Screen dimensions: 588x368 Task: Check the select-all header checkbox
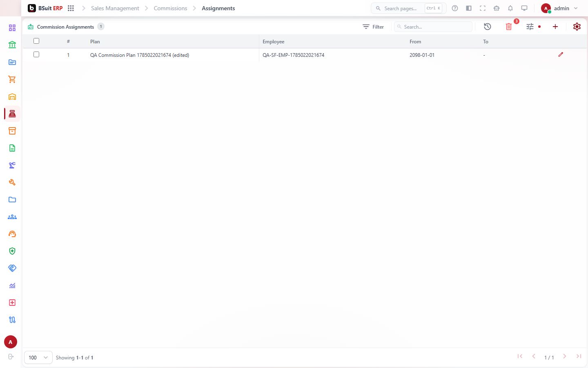coord(36,41)
